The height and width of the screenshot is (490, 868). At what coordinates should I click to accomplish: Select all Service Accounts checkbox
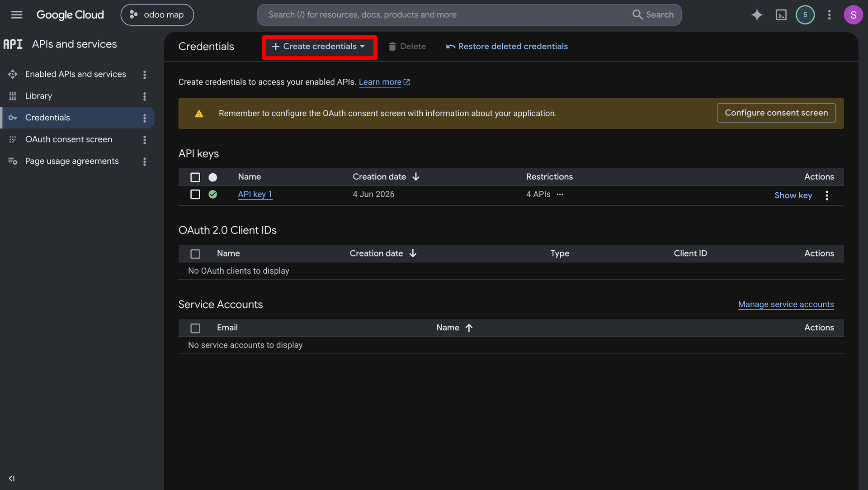pos(195,328)
